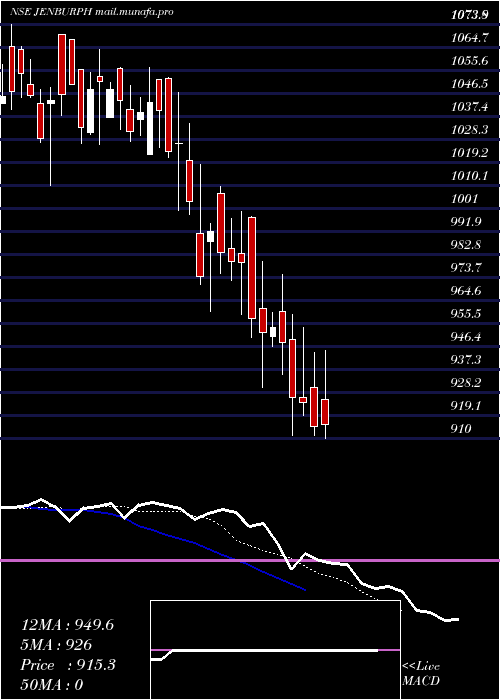Click the 1019.2 price axis label

(x=469, y=153)
